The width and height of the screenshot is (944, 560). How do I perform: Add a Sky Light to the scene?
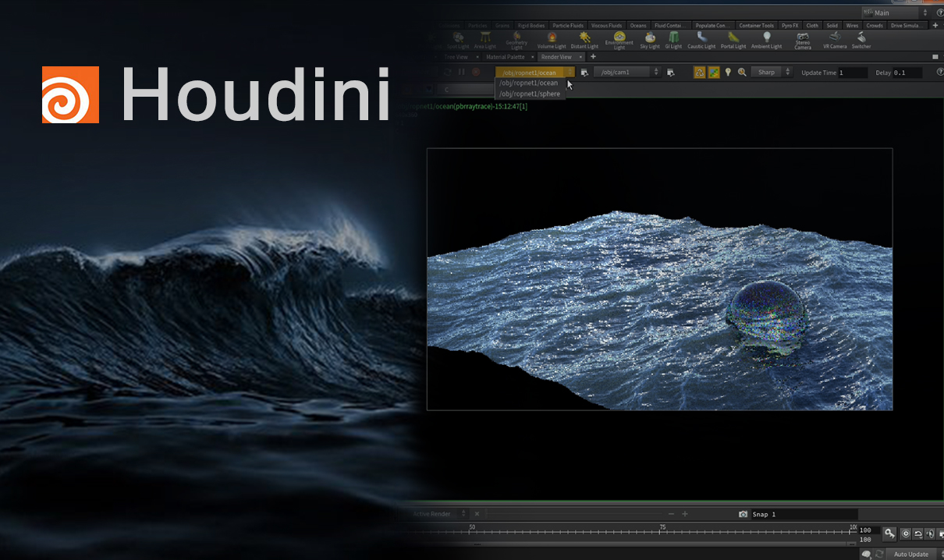coord(650,40)
